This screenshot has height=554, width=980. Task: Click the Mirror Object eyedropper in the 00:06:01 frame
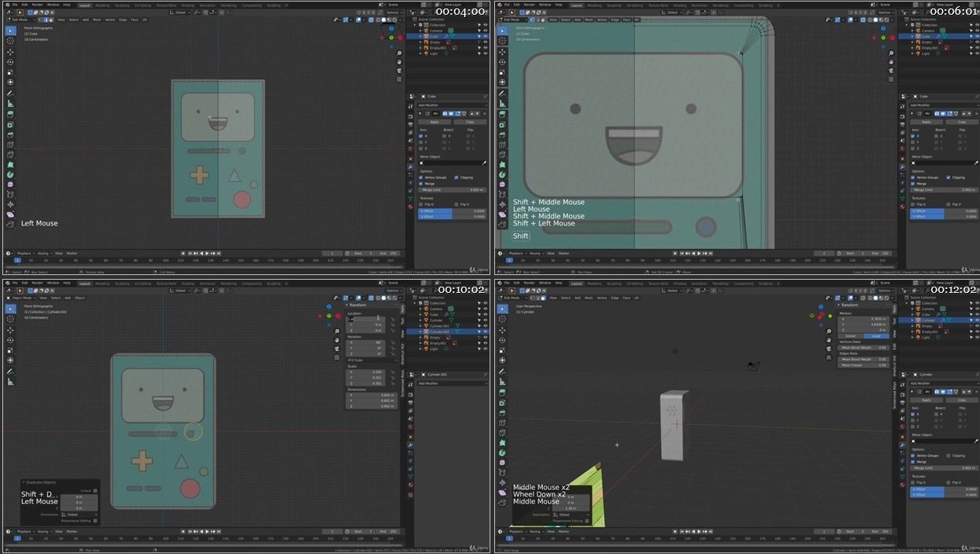[x=975, y=163]
